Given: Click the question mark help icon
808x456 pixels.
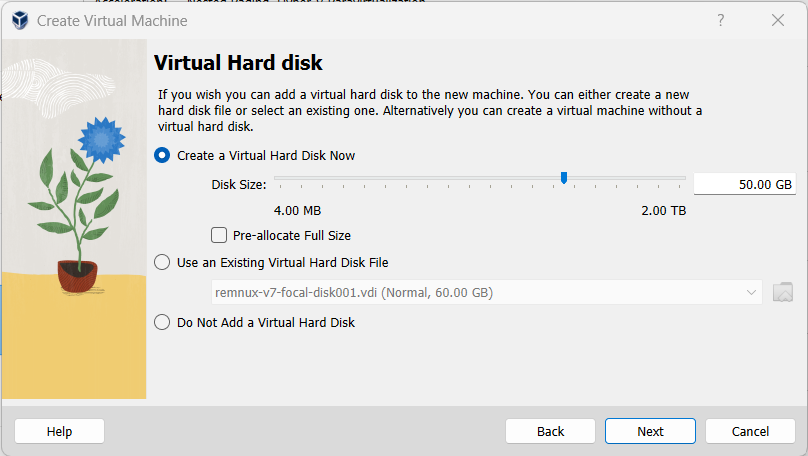Looking at the screenshot, I should tap(720, 20).
